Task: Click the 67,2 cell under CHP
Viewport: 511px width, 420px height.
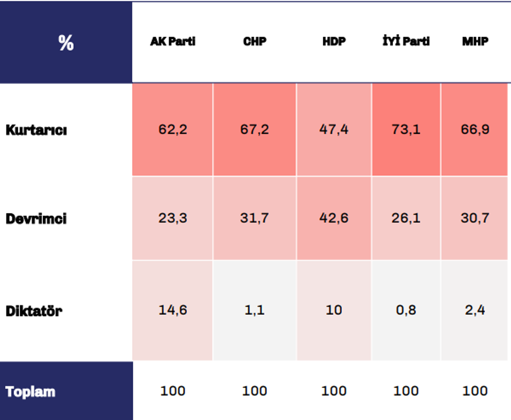Action: pos(255,129)
